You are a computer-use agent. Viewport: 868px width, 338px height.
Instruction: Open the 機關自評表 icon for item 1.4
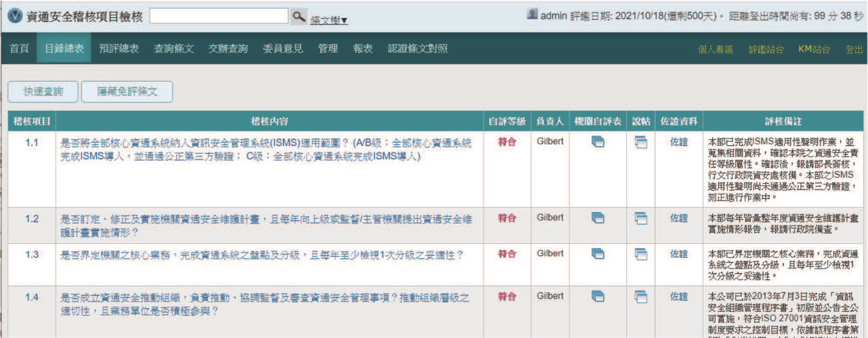pos(598,296)
